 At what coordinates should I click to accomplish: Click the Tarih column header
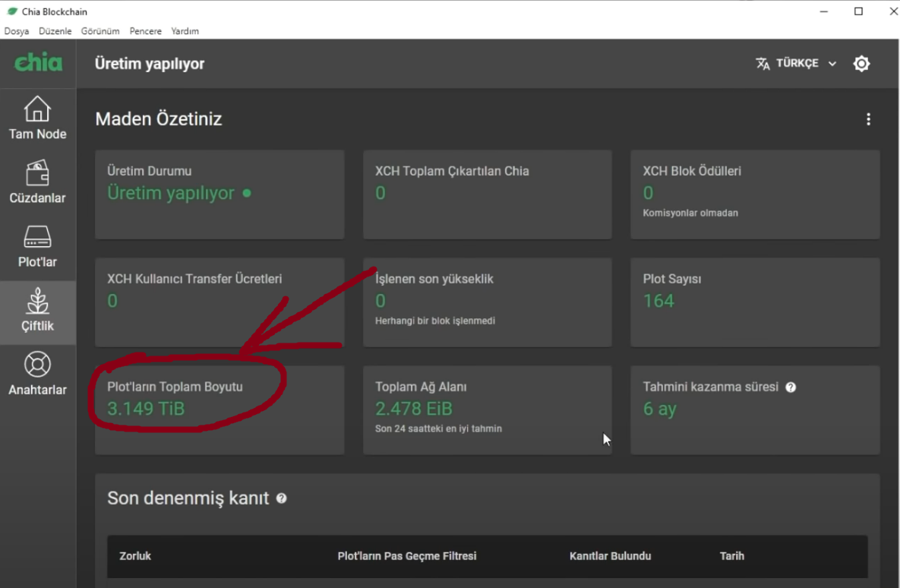point(732,556)
